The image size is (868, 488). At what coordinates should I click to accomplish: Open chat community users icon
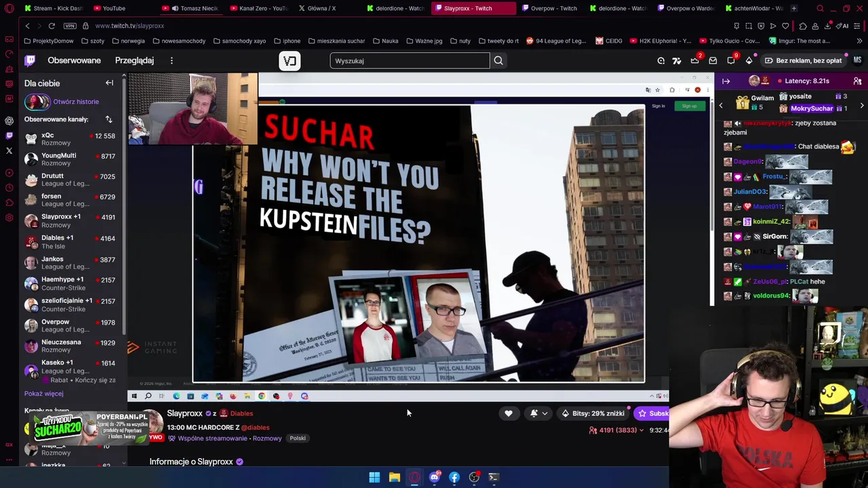click(x=858, y=81)
